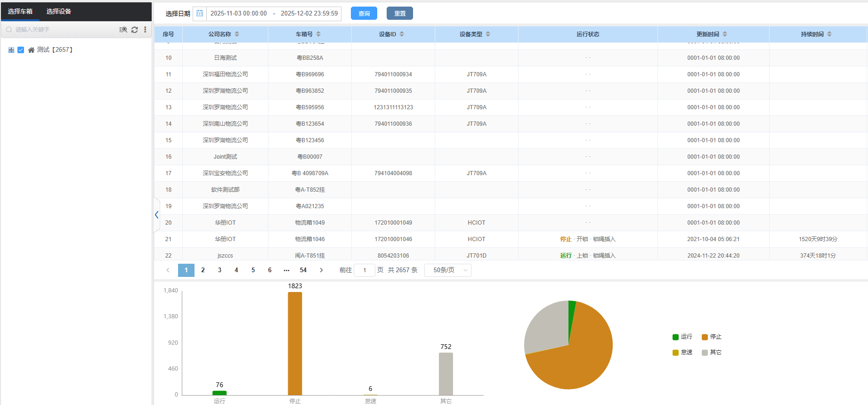Click the 查询 query button

(364, 14)
